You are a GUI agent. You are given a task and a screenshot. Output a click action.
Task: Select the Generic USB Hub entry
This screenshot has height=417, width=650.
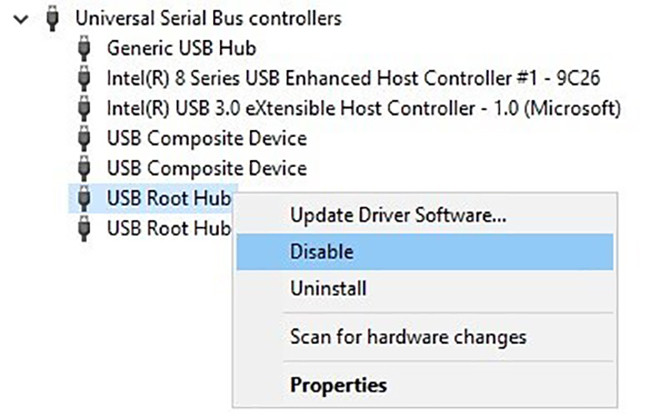pos(181,48)
